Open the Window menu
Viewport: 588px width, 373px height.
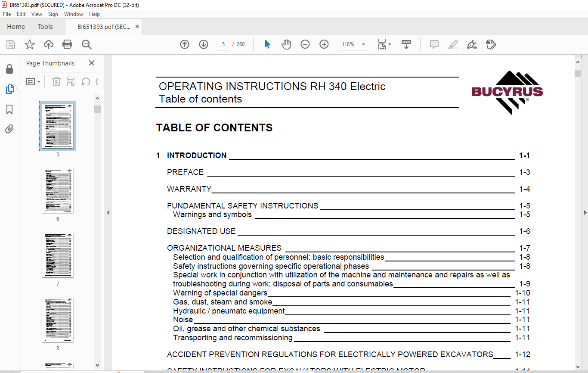pos(74,14)
